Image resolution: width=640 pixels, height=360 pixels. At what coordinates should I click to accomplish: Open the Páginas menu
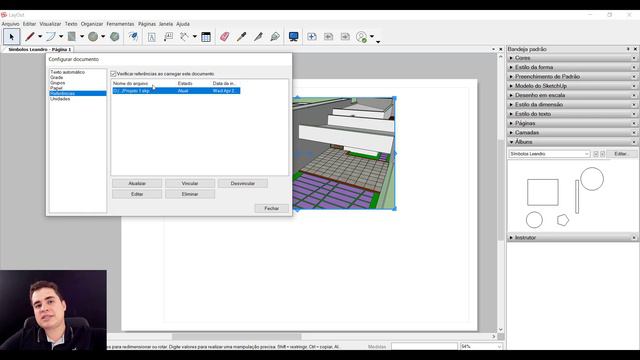click(147, 24)
